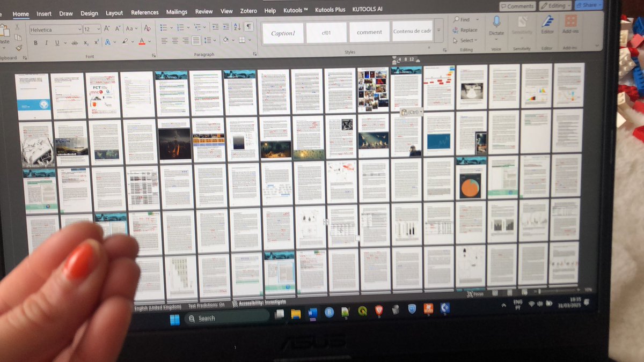Clear all formatting icon

147,28
